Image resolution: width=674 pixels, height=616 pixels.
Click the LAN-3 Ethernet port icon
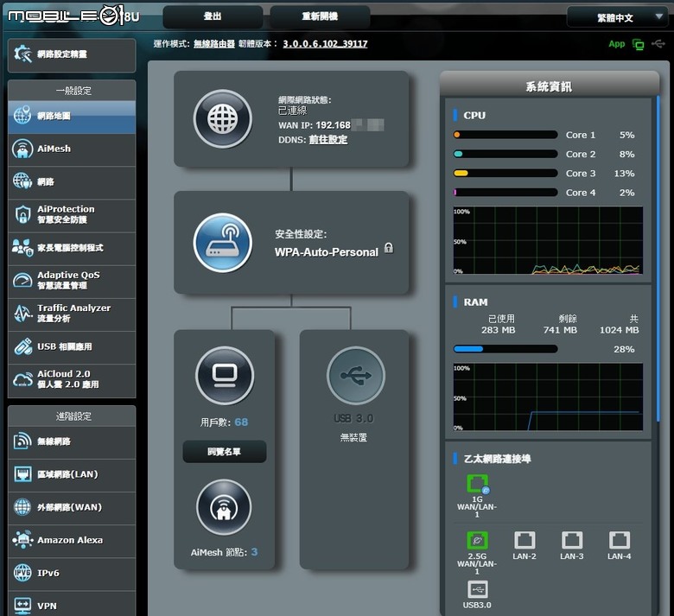click(x=572, y=540)
